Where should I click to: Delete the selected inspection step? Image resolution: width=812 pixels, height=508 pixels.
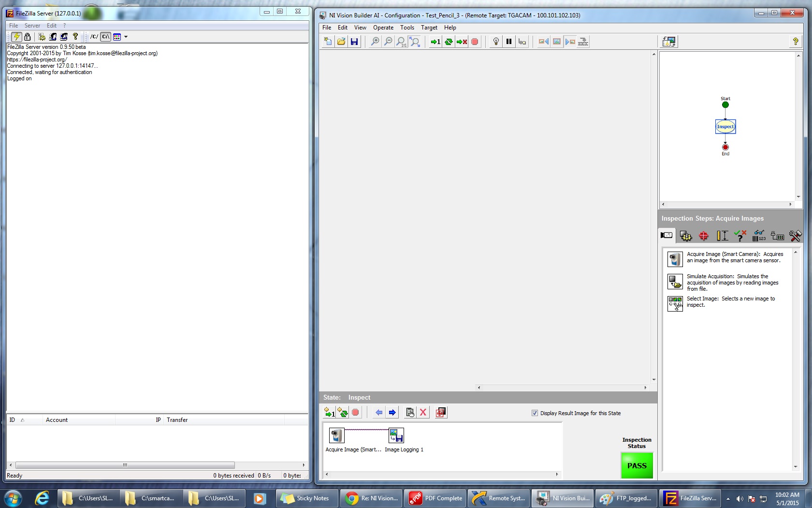[423, 412]
